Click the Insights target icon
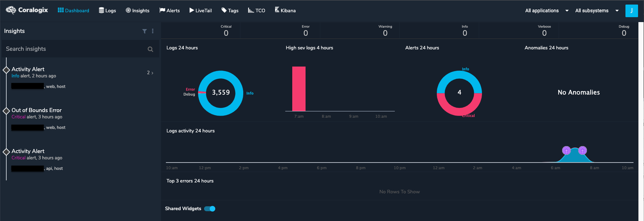The image size is (644, 221). coord(128,10)
